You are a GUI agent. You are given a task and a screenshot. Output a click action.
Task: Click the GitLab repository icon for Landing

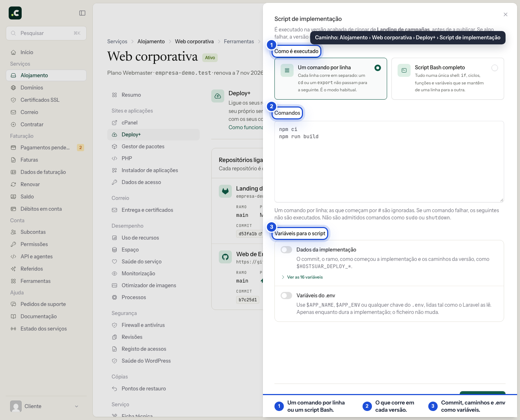tap(225, 191)
